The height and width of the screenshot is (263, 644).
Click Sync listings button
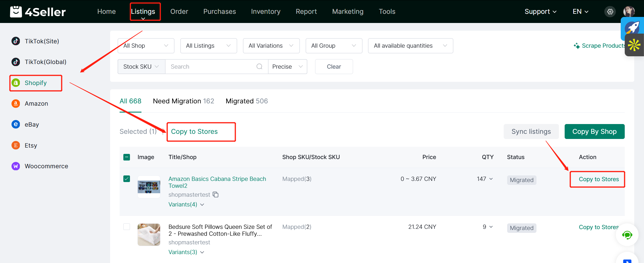click(x=531, y=131)
